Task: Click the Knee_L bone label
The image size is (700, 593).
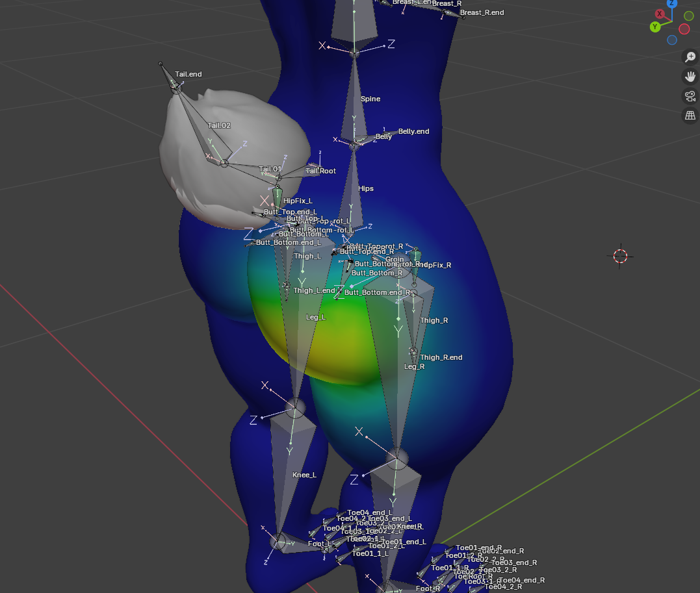Action: click(304, 475)
